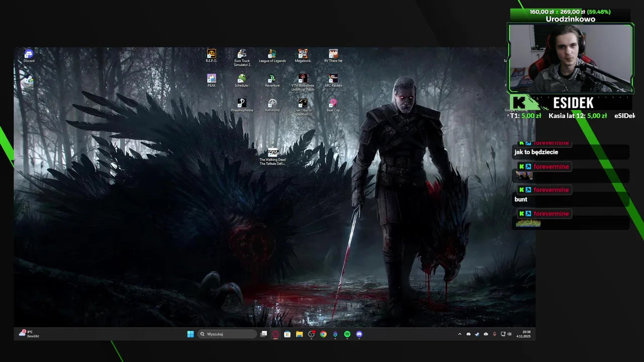
Task: Open the taskbar app with red notification badge
Action: [311, 334]
